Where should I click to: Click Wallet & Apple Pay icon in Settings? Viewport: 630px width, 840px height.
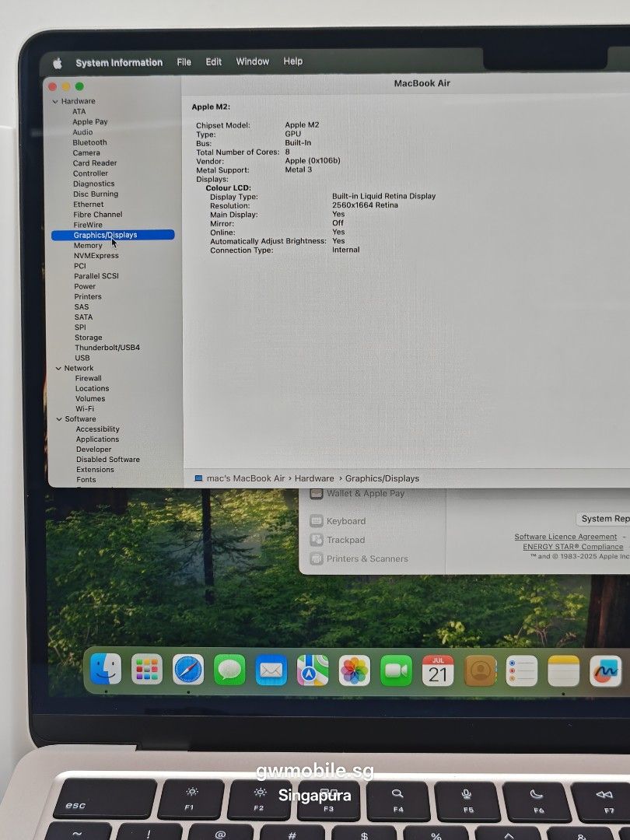(317, 493)
